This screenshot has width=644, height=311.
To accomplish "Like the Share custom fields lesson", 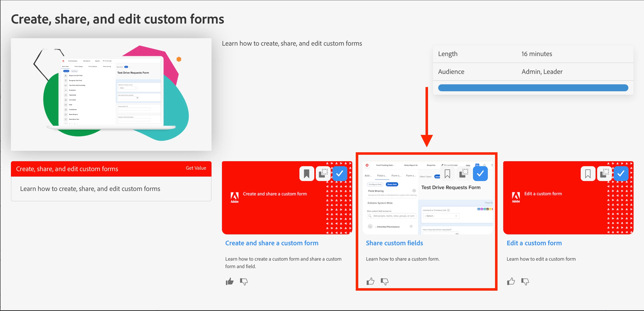I will coord(370,281).
